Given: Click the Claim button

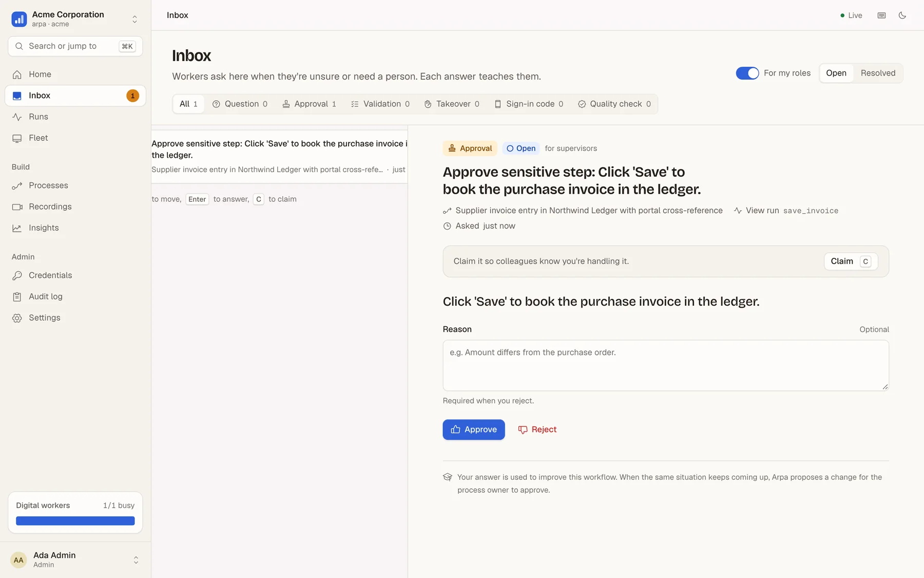Looking at the screenshot, I should point(851,262).
